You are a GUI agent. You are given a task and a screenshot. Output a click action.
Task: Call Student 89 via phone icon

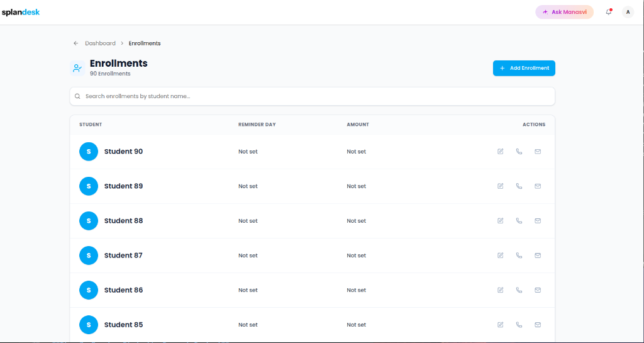tap(519, 186)
